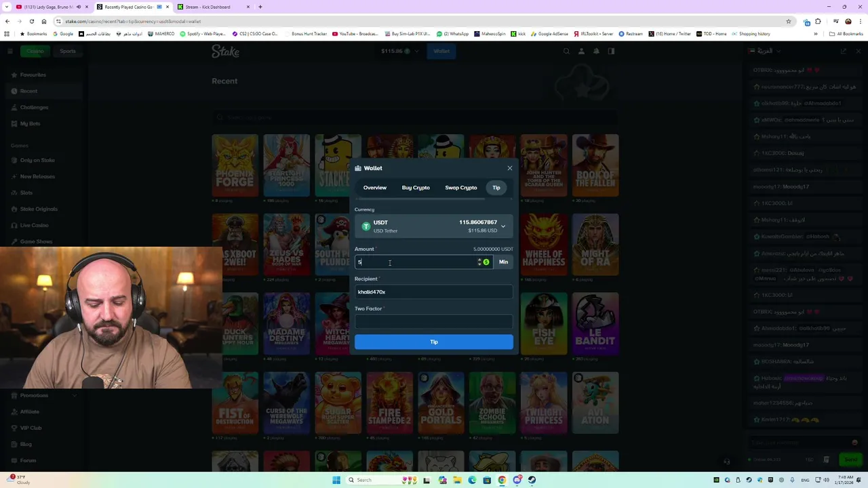The width and height of the screenshot is (868, 488).
Task: Open the Bonus Hunt Tracker bookmark
Action: pos(307,34)
